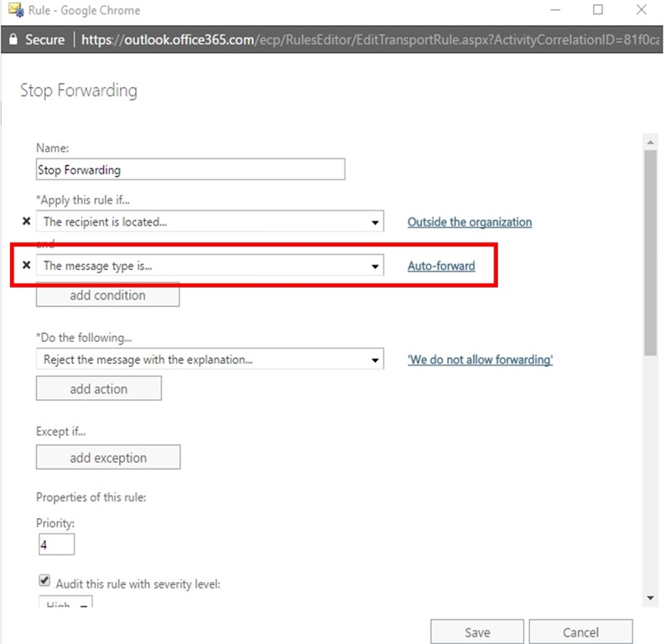Open the severity level High dropdown

(65, 601)
